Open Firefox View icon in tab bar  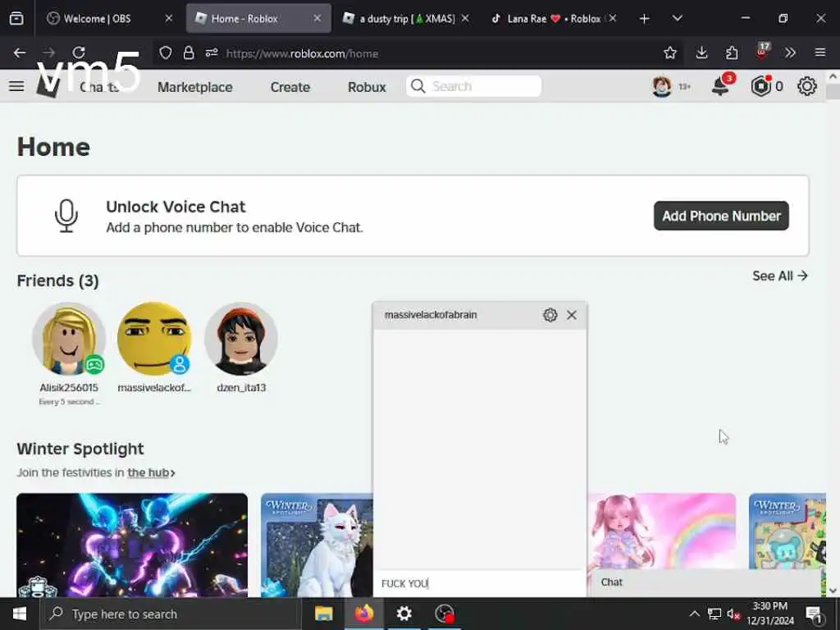point(16,18)
